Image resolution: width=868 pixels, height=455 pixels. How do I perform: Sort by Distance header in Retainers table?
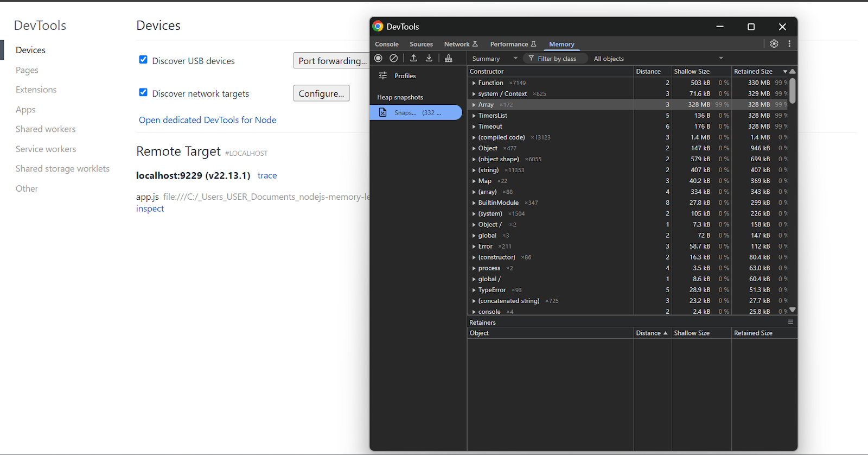point(652,333)
